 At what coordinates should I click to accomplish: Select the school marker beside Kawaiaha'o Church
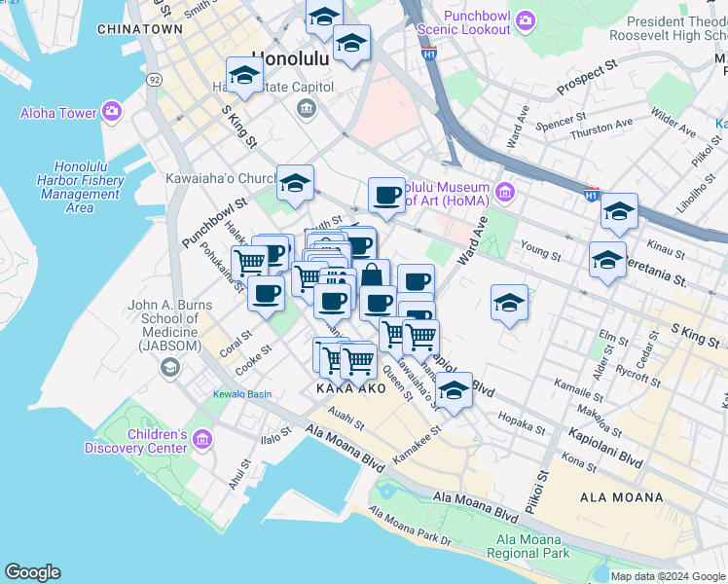(295, 186)
